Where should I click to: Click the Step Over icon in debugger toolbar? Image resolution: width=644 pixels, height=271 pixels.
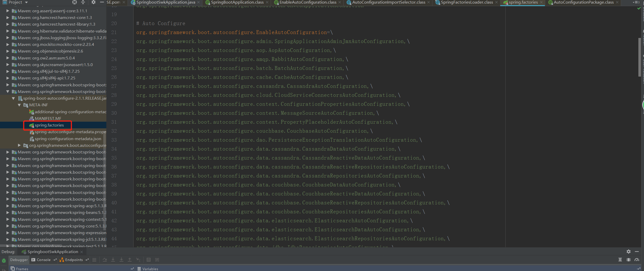(105, 260)
